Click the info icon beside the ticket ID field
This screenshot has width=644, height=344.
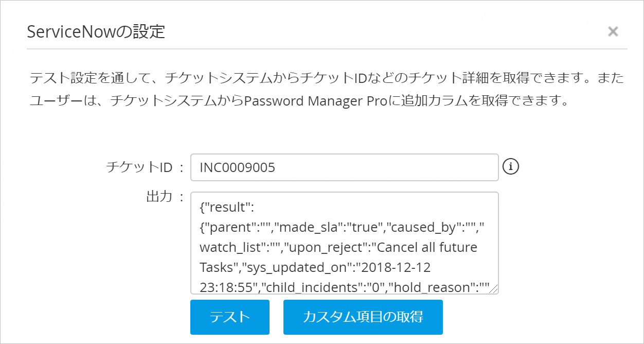pyautogui.click(x=511, y=166)
